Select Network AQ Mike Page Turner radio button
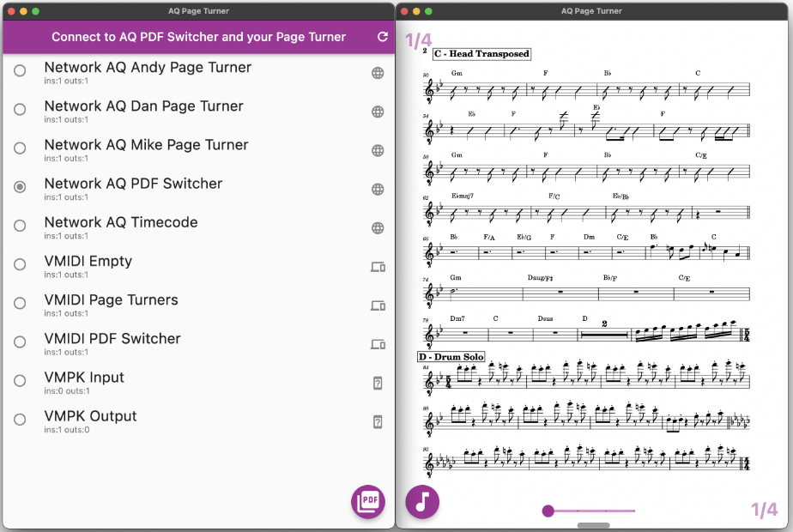 20,148
